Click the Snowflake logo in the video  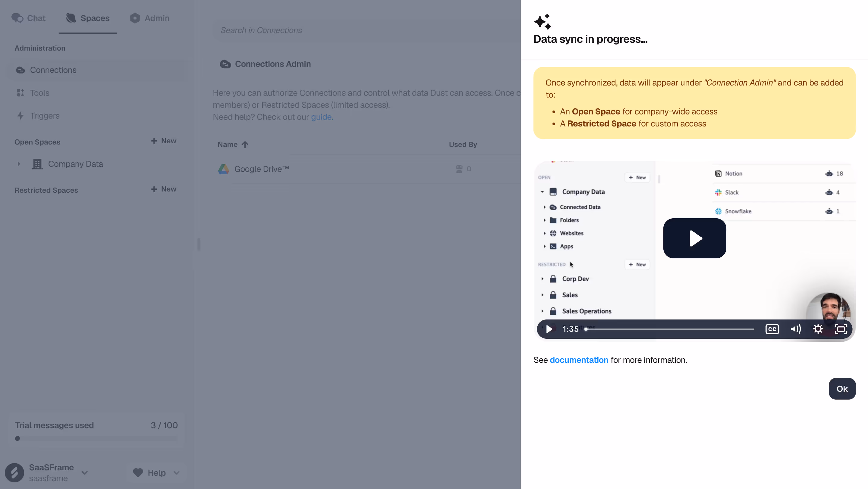point(718,211)
